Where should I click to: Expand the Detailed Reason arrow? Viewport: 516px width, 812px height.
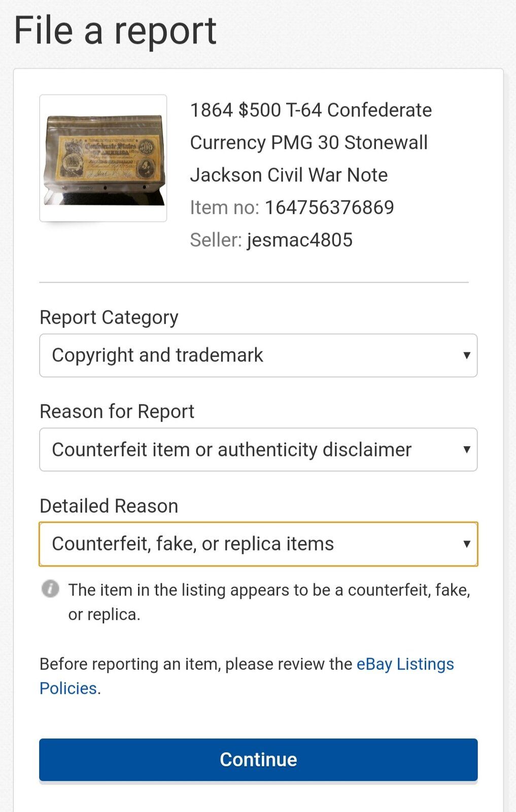[466, 544]
